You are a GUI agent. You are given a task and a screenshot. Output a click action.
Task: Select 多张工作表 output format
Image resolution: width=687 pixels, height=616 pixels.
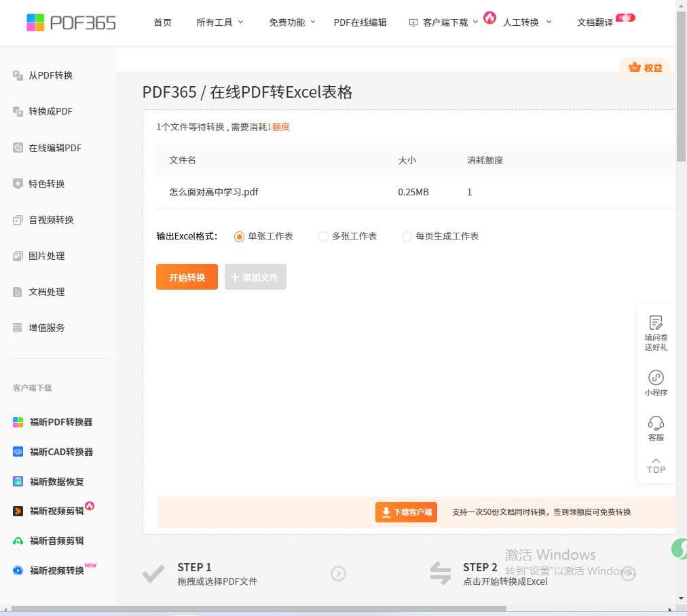point(323,237)
